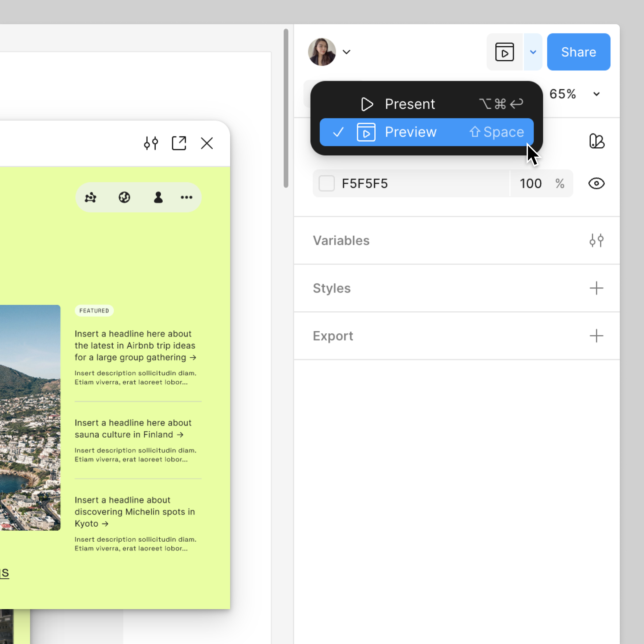This screenshot has height=644, width=644.
Task: Expand the user avatar dropdown chevron
Action: [x=346, y=52]
